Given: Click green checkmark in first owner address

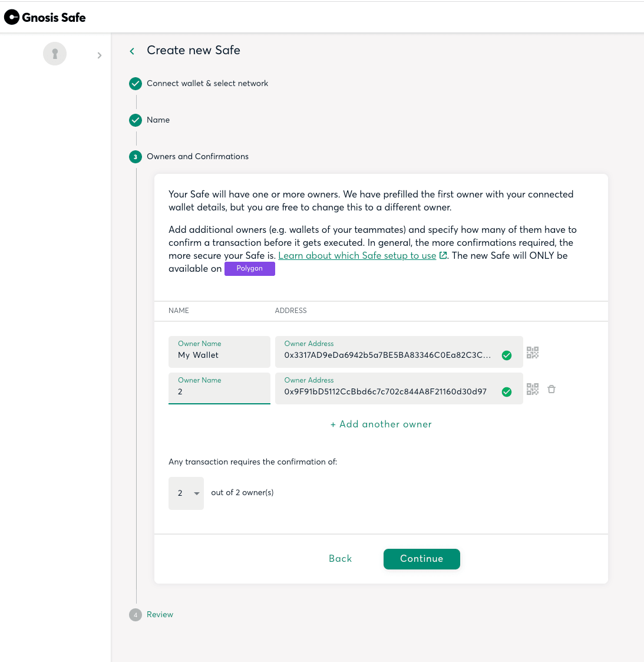Looking at the screenshot, I should (x=507, y=355).
